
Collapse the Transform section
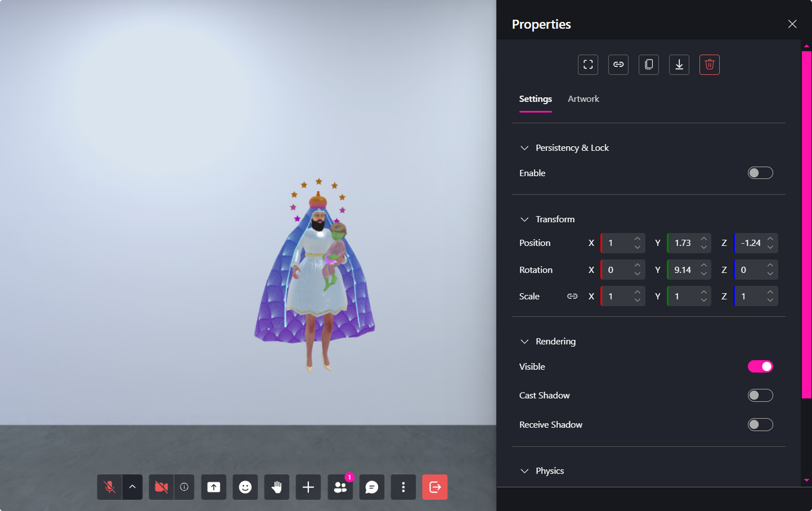point(524,219)
